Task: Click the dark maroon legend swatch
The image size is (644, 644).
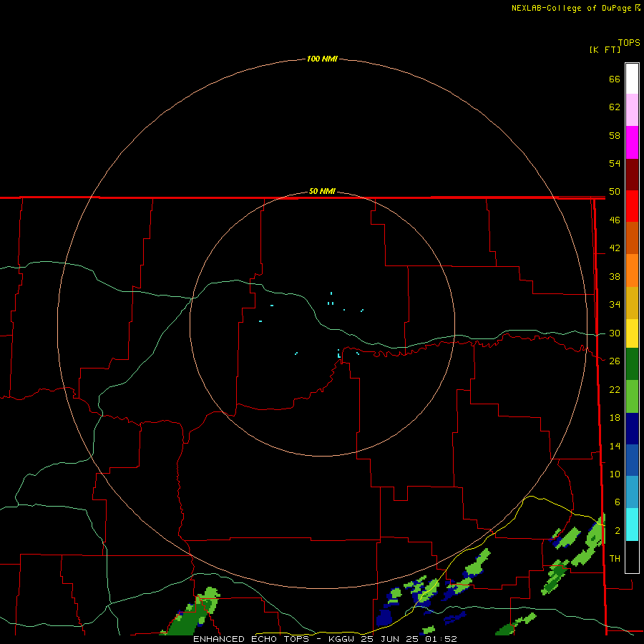Action: click(632, 175)
